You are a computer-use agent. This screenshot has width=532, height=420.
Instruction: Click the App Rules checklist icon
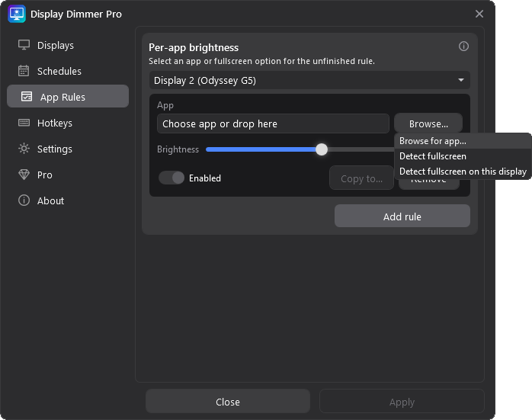(x=27, y=97)
